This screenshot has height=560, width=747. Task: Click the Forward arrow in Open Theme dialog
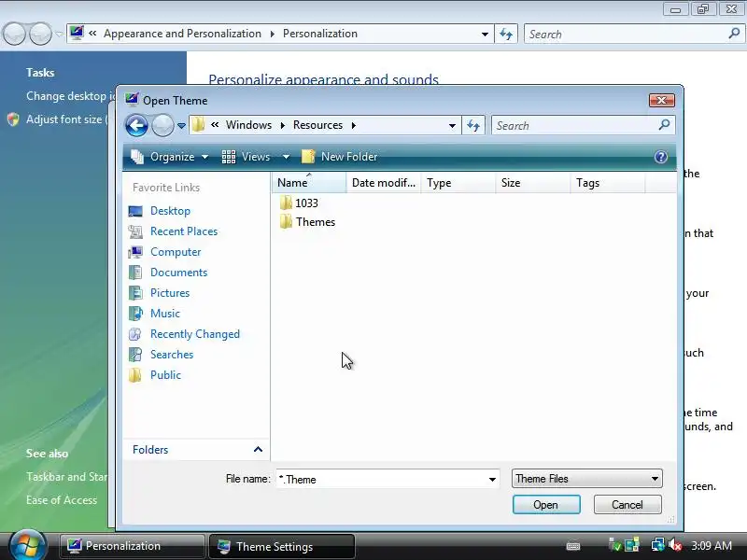(x=162, y=126)
